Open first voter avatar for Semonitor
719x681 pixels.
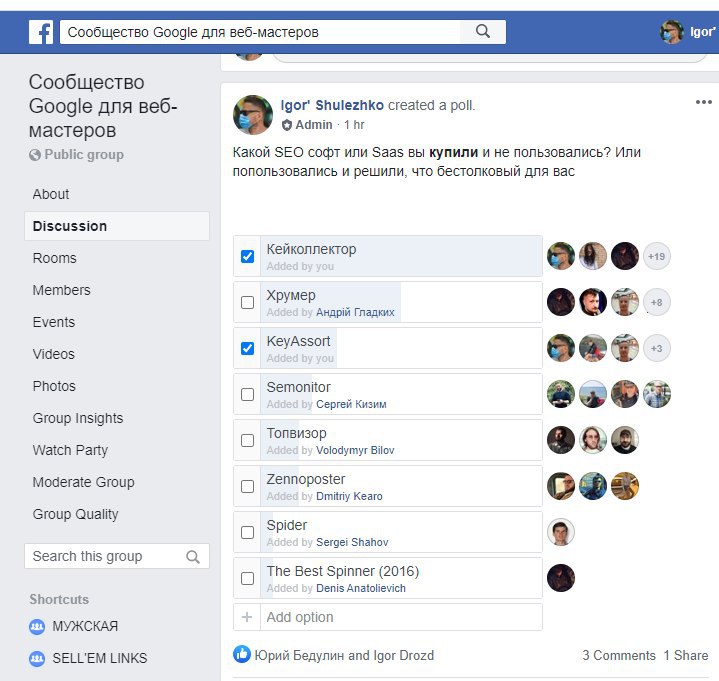coord(561,394)
